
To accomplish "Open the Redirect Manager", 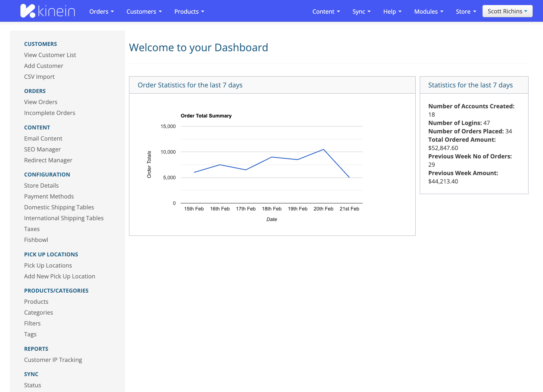I will pos(48,160).
